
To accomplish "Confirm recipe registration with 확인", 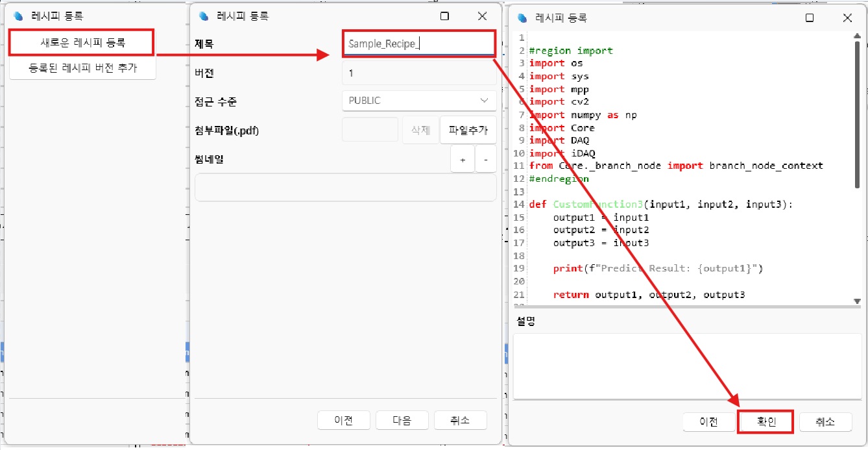I will 766,422.
